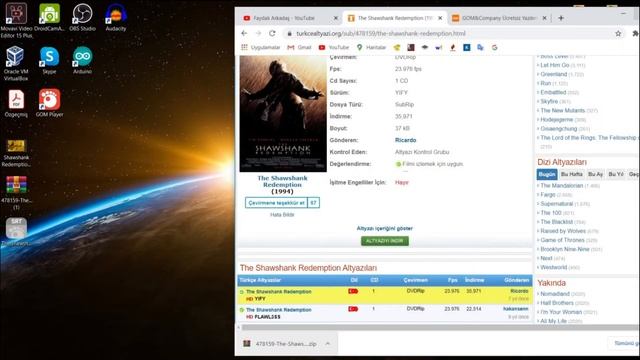Open the Özgeçmiş PDF file

16,103
